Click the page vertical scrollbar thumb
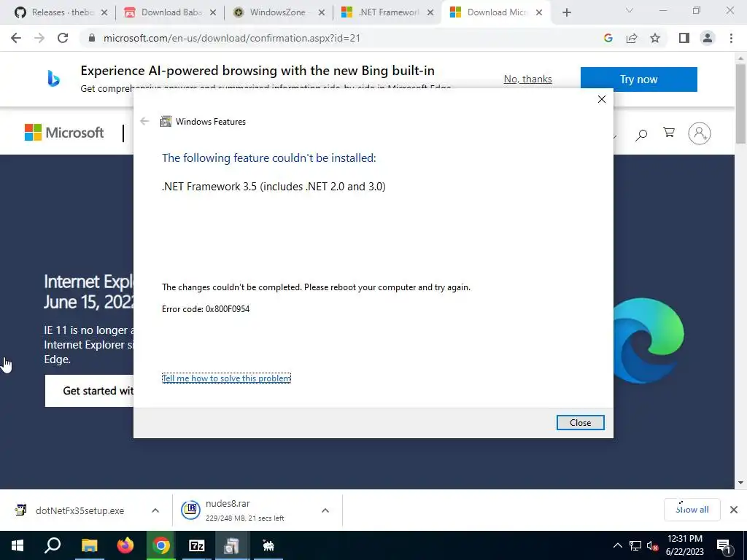The height and width of the screenshot is (560, 747). tap(740, 104)
